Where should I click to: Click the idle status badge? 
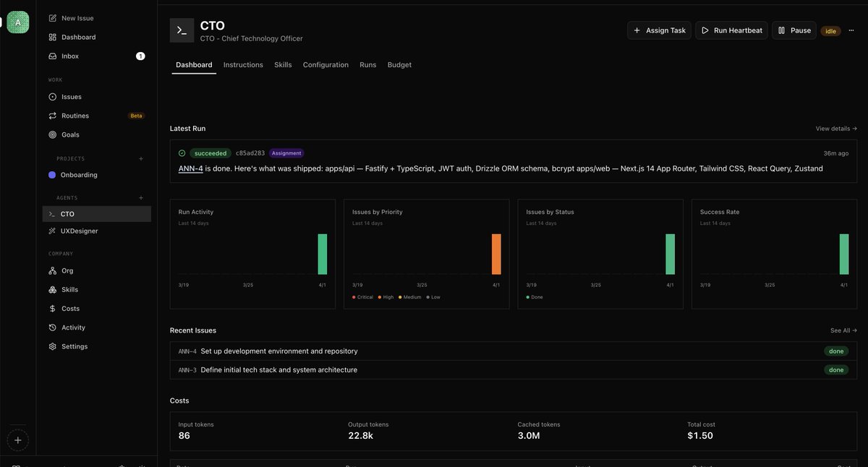(830, 31)
